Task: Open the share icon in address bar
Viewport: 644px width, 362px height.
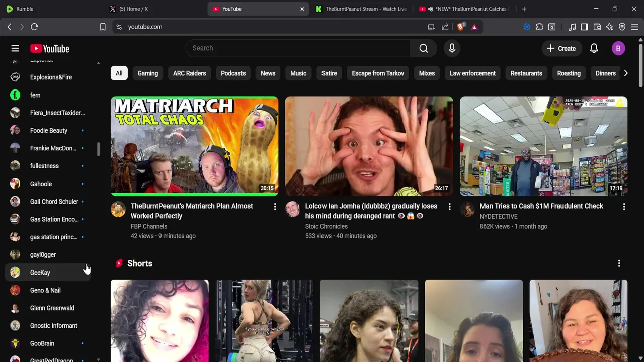Action: [x=445, y=27]
